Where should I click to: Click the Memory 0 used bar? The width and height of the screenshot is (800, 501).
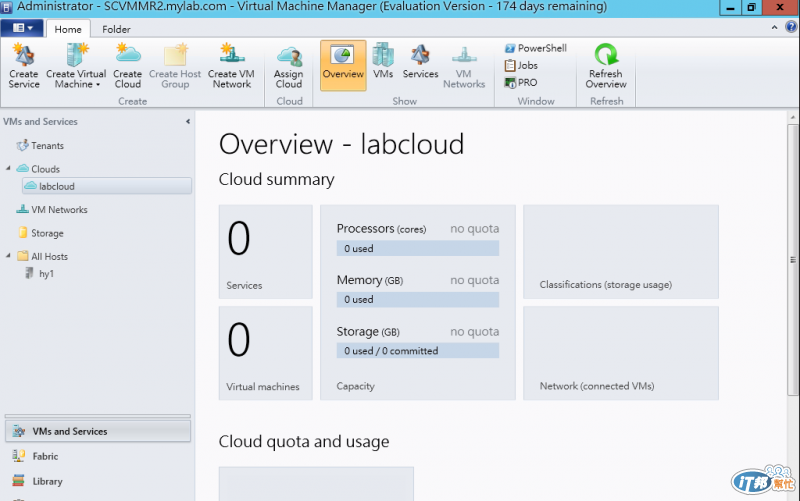pos(417,299)
